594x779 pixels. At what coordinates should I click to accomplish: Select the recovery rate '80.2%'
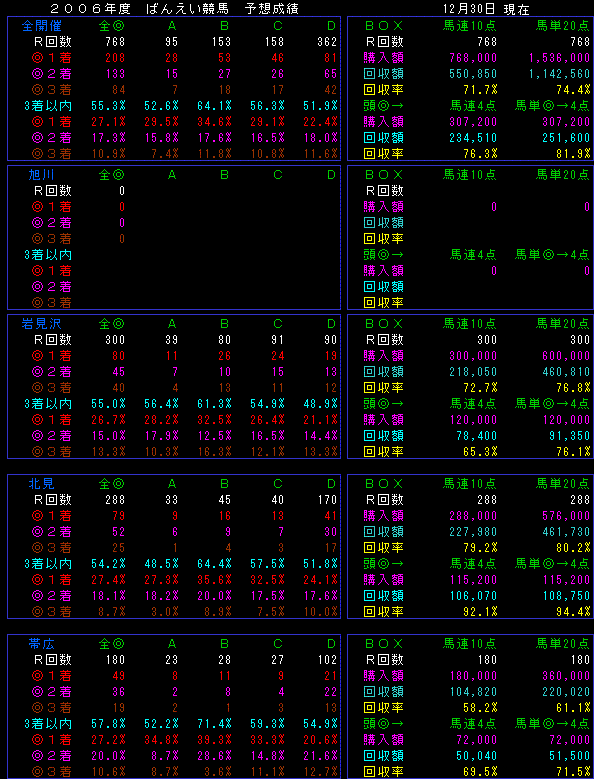(576, 547)
